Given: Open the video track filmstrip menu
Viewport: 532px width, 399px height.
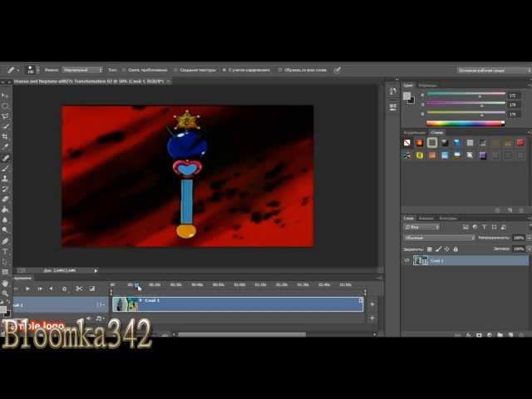Looking at the screenshot, I should click(x=101, y=305).
